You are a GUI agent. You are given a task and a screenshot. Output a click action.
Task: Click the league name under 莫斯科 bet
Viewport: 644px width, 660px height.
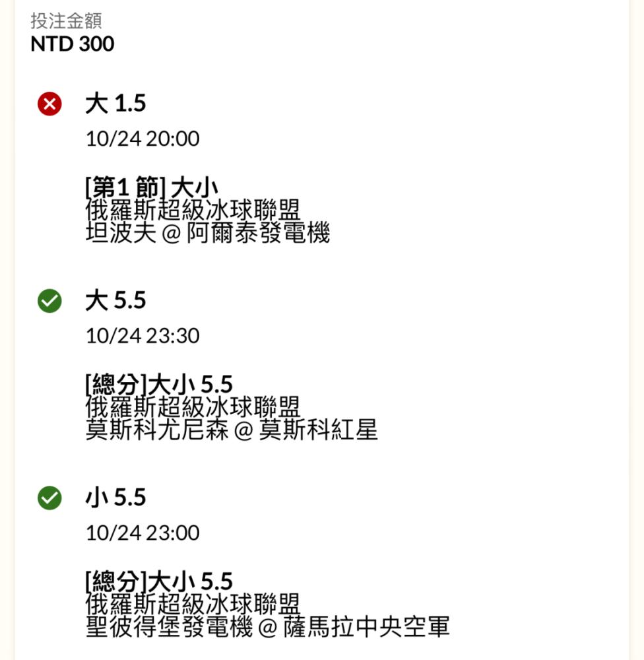193,407
